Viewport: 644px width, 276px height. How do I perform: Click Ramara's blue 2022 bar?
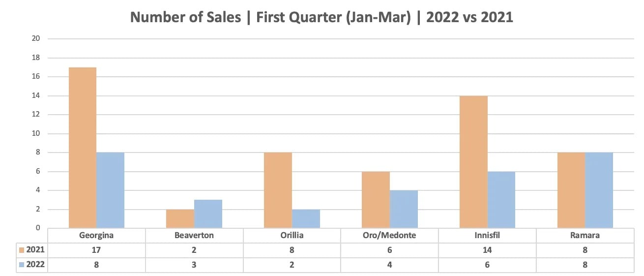click(x=599, y=190)
